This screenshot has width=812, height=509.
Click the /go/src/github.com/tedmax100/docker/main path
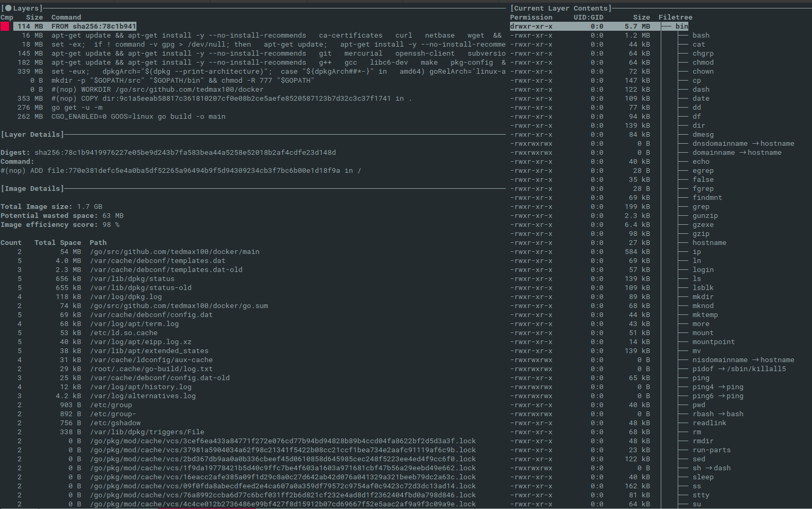tap(174, 252)
